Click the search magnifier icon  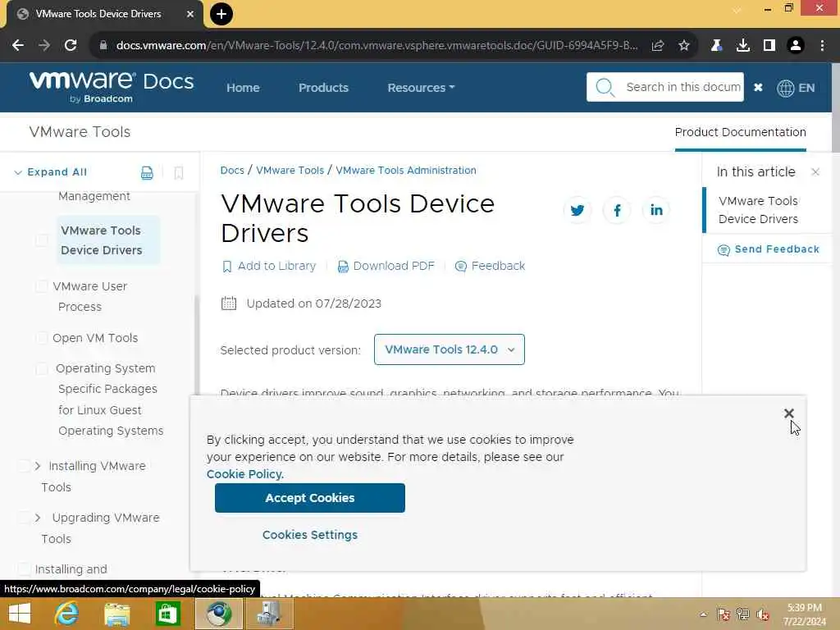tap(605, 87)
